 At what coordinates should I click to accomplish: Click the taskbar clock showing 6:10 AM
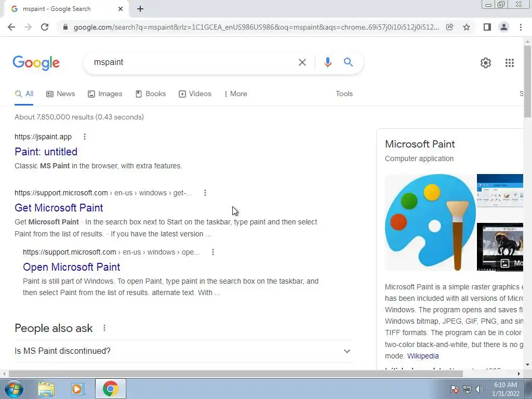pyautogui.click(x=506, y=389)
